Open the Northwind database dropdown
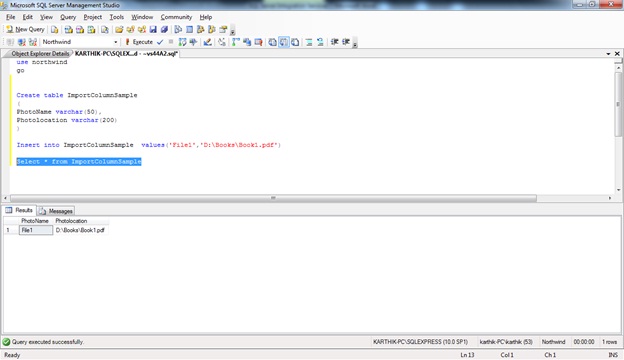624x360 pixels. [115, 42]
